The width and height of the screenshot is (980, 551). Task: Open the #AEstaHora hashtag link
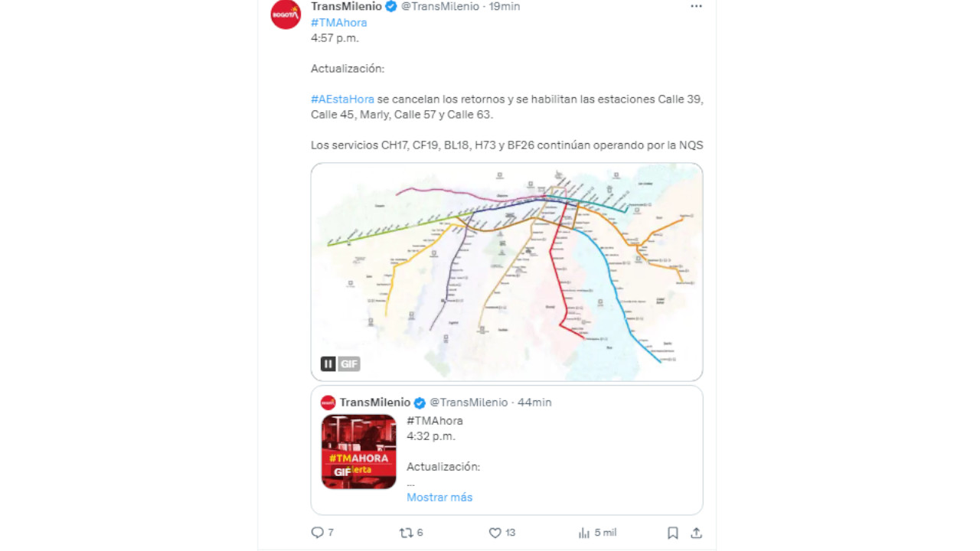click(x=342, y=99)
